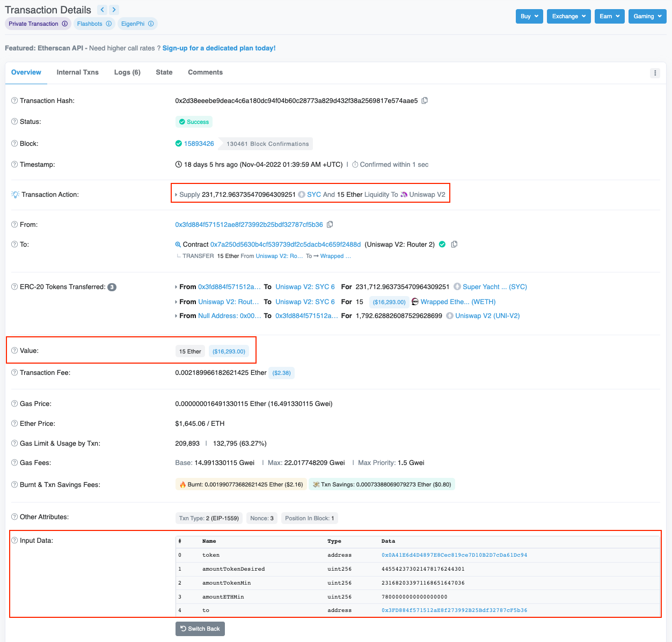Click help icon beside Transaction Fee
672x642 pixels.
coord(14,373)
